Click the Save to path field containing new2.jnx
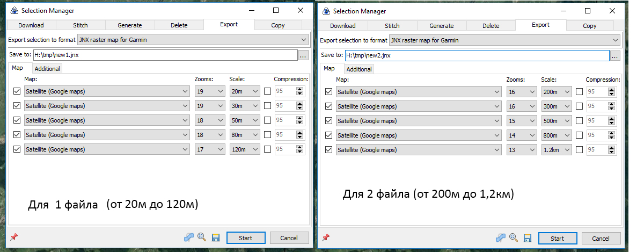 (477, 55)
